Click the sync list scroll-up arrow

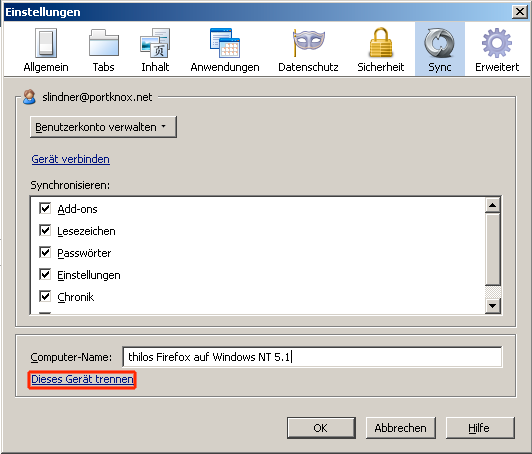coord(493,205)
